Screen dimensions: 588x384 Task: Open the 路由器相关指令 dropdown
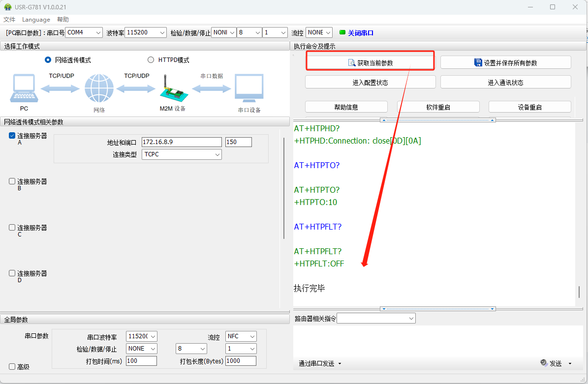tap(376, 319)
